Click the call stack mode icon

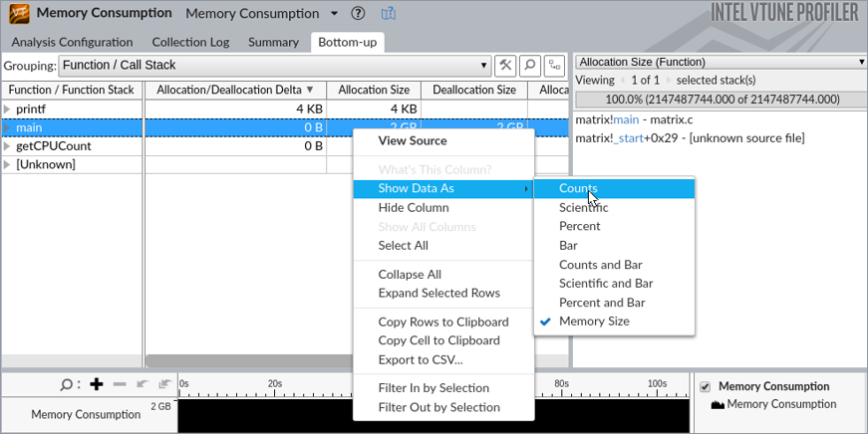click(554, 66)
